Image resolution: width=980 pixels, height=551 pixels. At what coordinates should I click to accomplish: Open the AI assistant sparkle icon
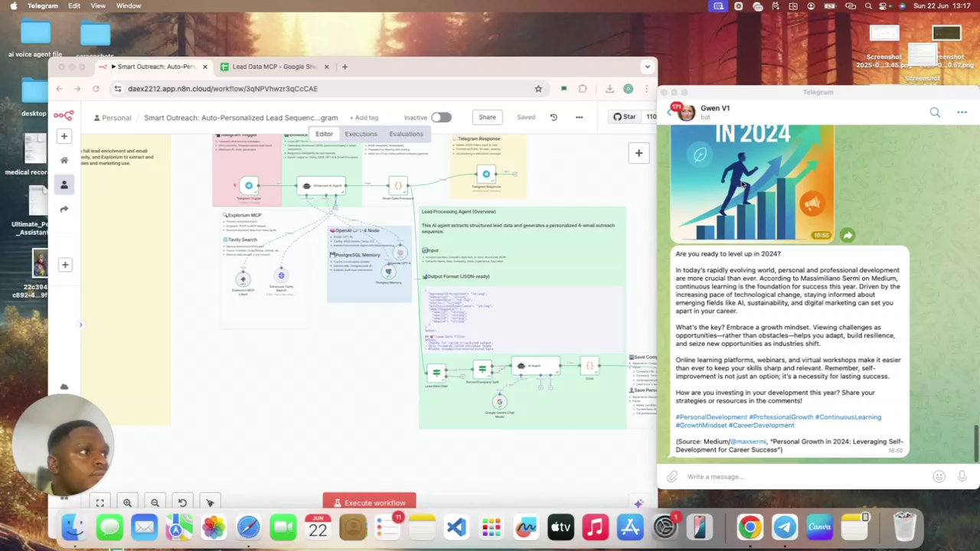[639, 503]
